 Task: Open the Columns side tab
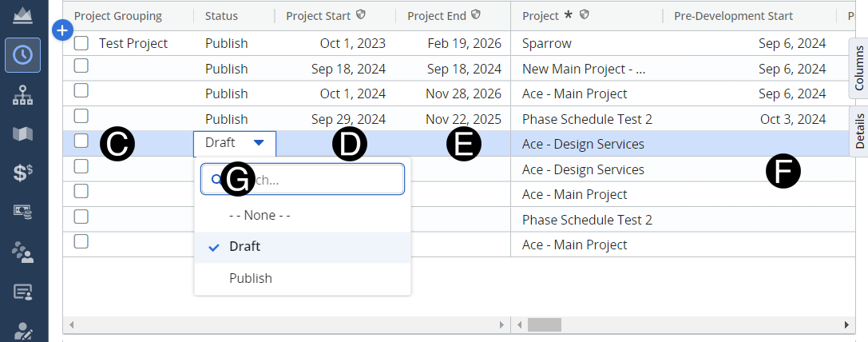click(858, 69)
